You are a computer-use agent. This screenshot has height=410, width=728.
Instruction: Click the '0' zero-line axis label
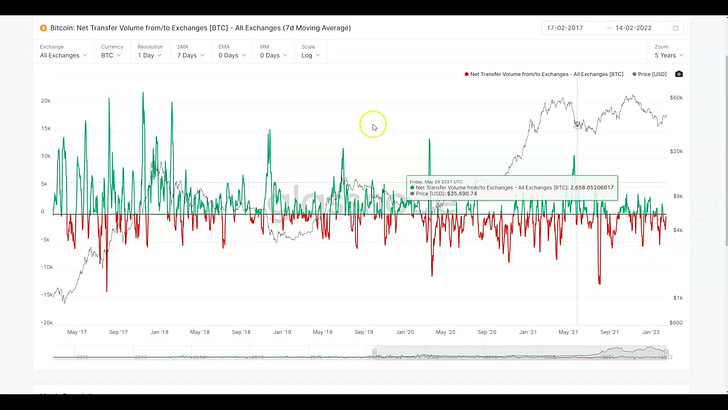pos(42,212)
